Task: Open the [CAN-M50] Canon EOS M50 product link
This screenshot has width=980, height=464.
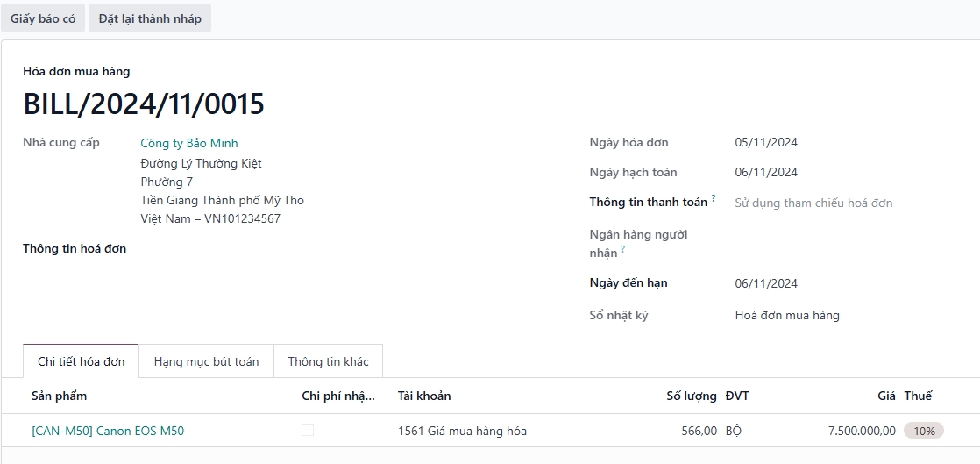Action: [108, 431]
